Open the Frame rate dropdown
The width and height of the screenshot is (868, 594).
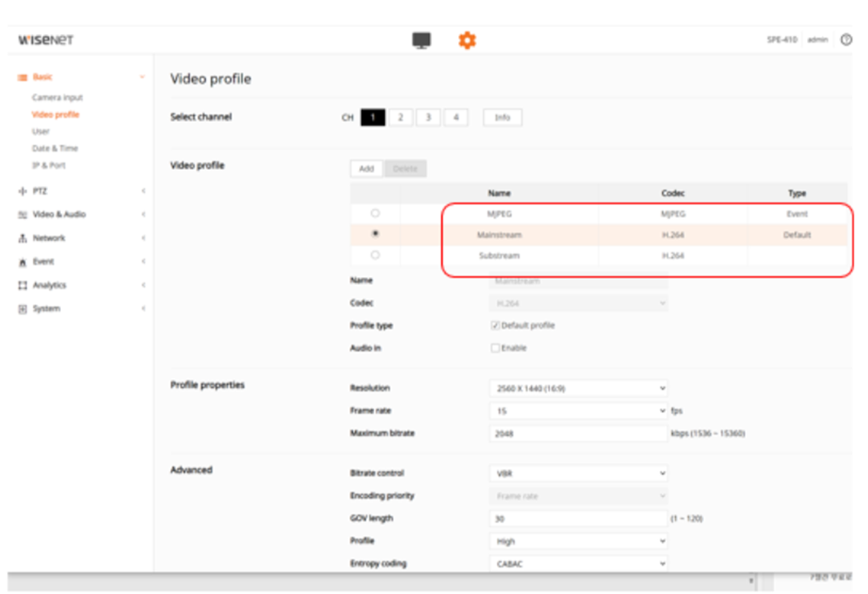578,411
